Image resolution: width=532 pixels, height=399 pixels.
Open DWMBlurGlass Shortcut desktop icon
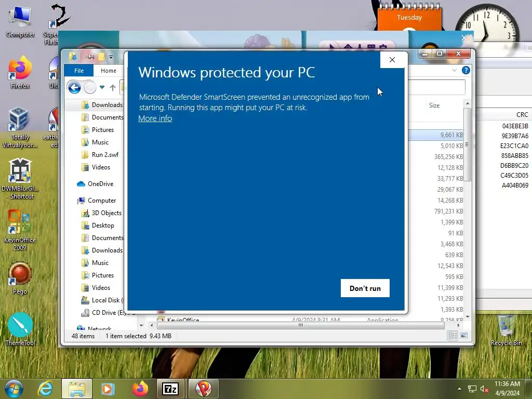click(x=20, y=179)
